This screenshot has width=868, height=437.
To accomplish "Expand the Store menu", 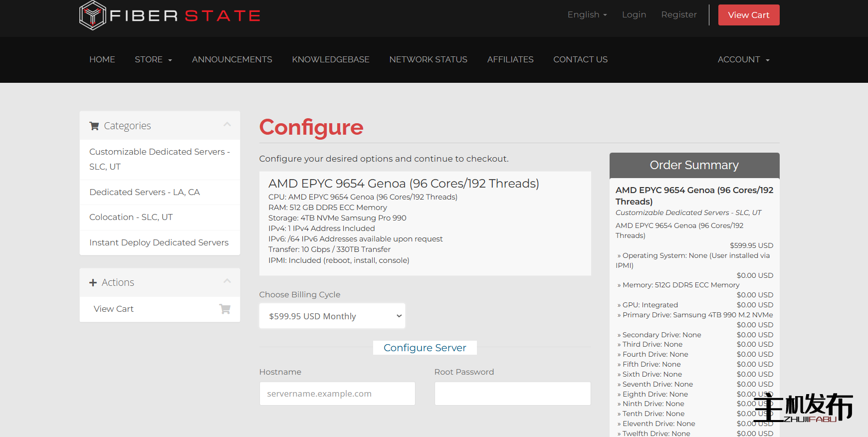I will click(153, 60).
